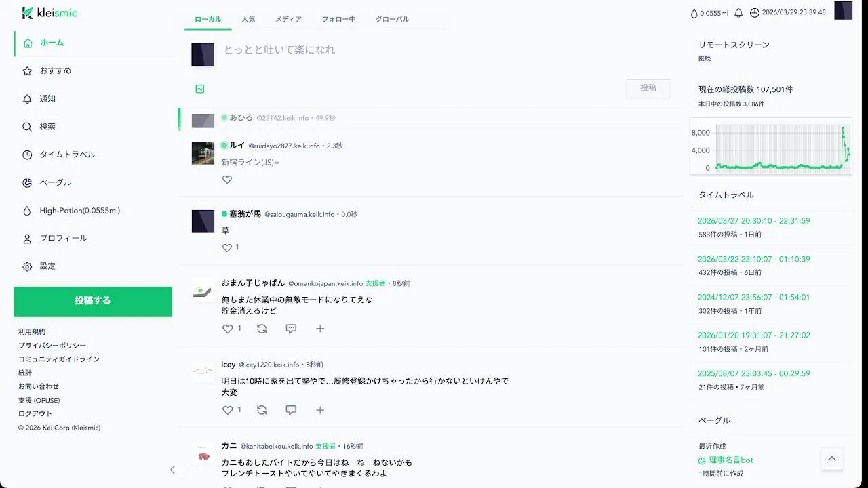Screen dimensions: 868x488
Task: Repost icey's post with the repost icon
Action: pyautogui.click(x=262, y=410)
